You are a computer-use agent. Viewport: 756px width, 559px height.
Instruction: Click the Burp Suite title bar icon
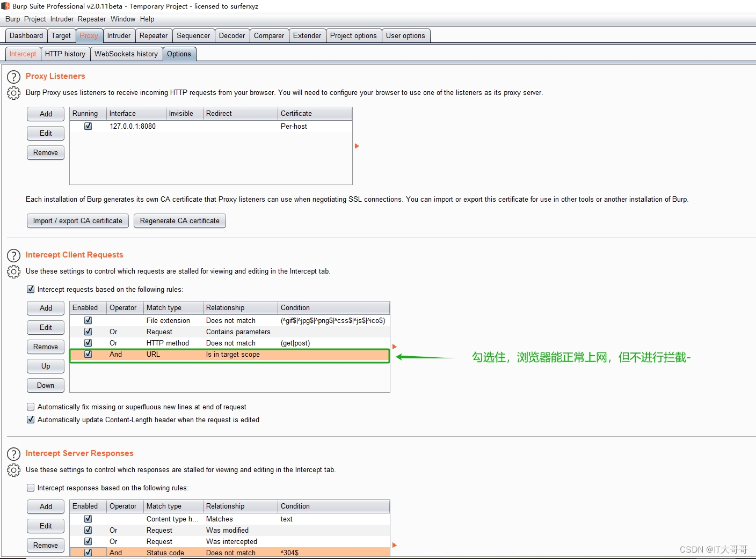(6, 6)
